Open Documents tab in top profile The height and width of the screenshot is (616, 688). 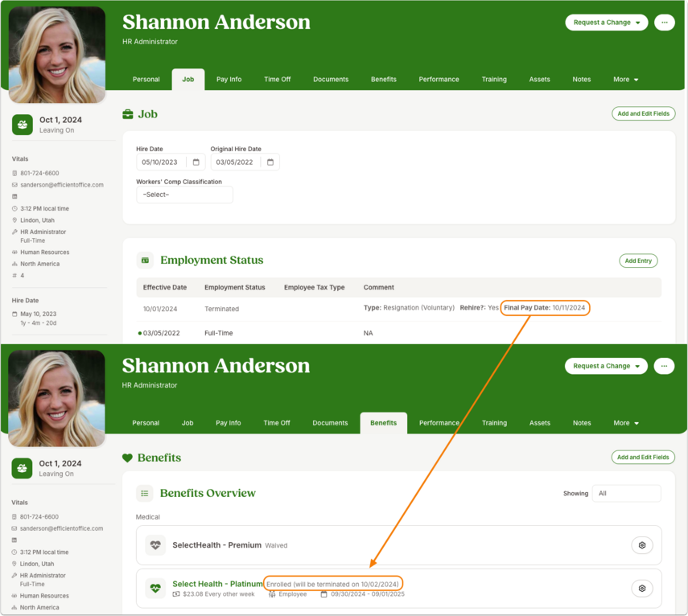click(x=331, y=80)
